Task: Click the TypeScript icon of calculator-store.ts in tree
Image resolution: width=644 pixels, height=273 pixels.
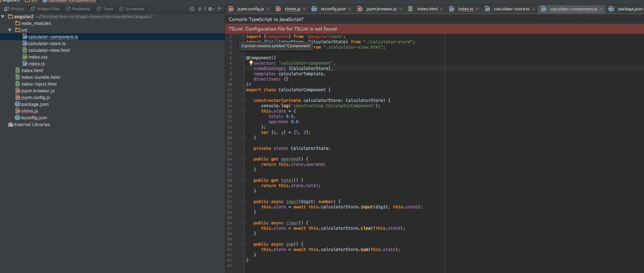Action: tap(25, 43)
